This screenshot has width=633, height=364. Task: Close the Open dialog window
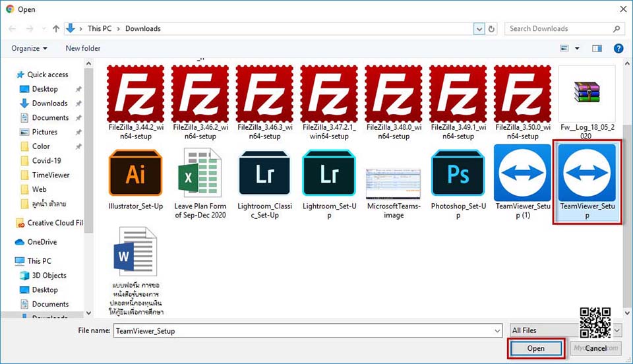point(623,9)
